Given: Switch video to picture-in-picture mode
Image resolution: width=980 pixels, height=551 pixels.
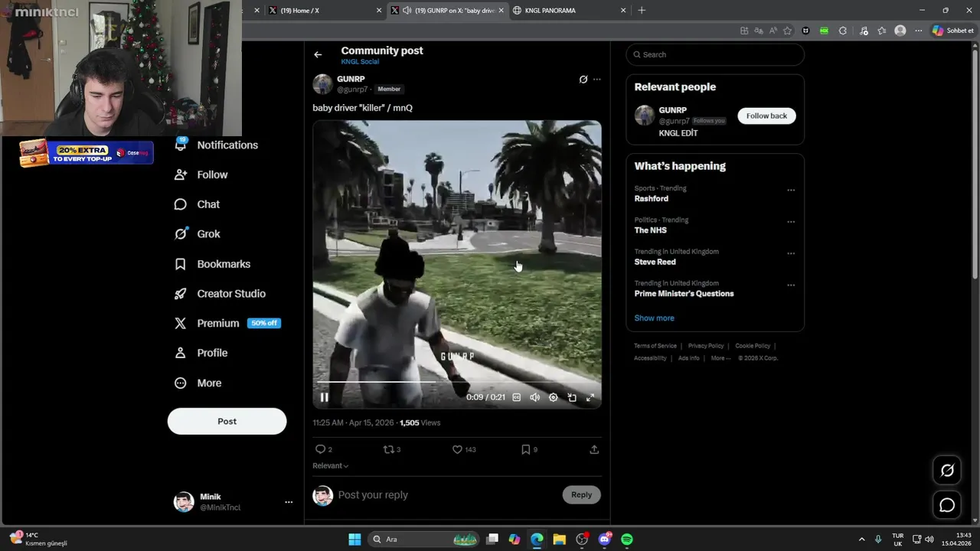Looking at the screenshot, I should [572, 397].
